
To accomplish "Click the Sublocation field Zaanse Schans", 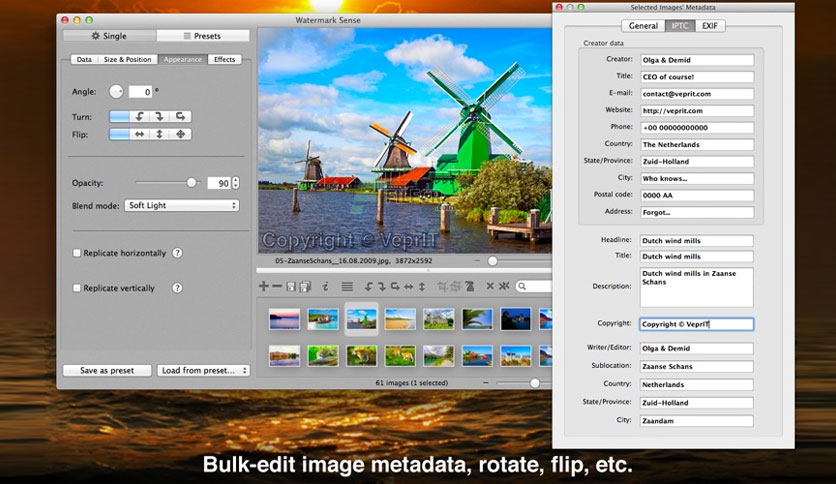I will [x=697, y=366].
